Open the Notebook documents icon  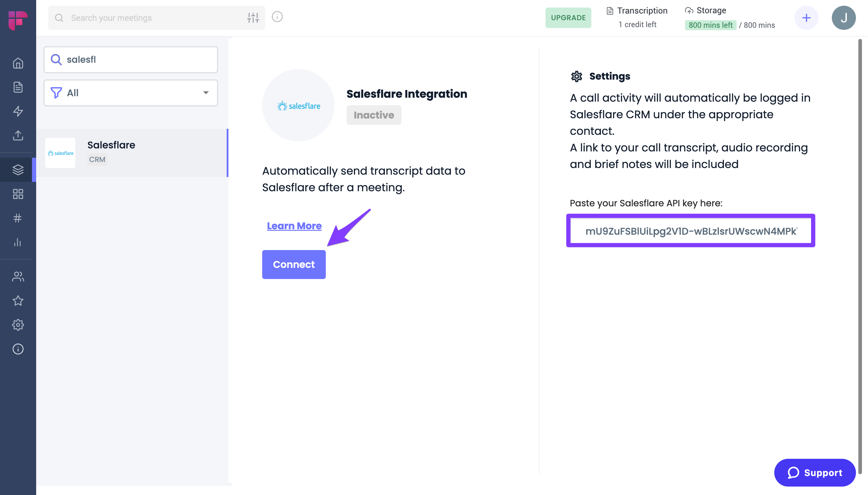18,87
